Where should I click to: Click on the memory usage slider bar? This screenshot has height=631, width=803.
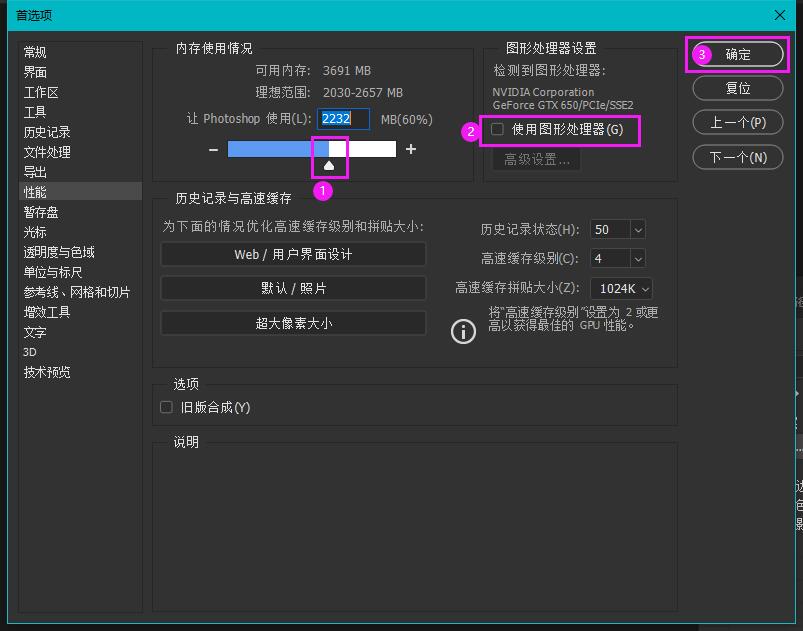[x=311, y=149]
